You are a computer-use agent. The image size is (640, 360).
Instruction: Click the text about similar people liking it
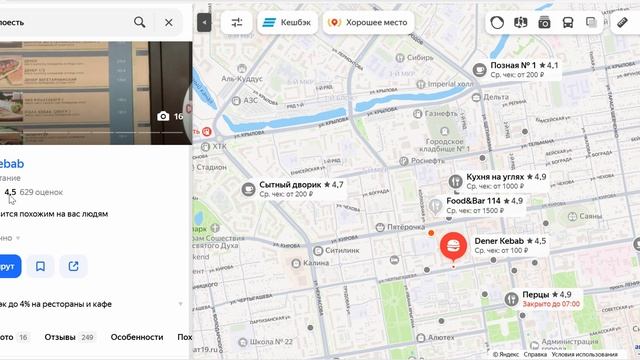[x=54, y=214]
